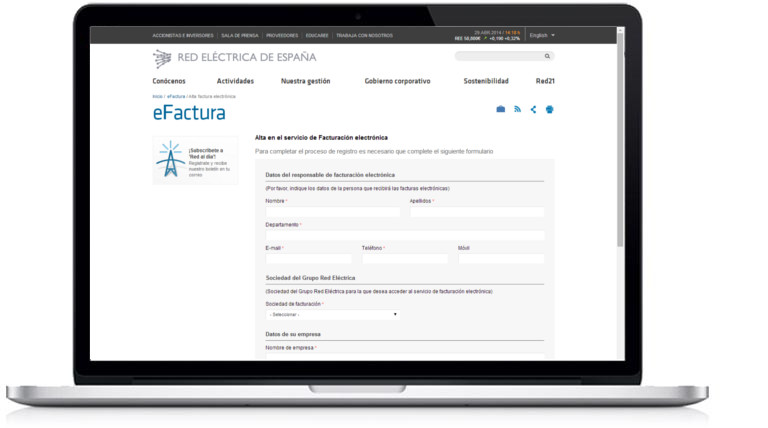Click the page vertical scrollbar thumb
This screenshot has width=768, height=428.
tap(620, 140)
